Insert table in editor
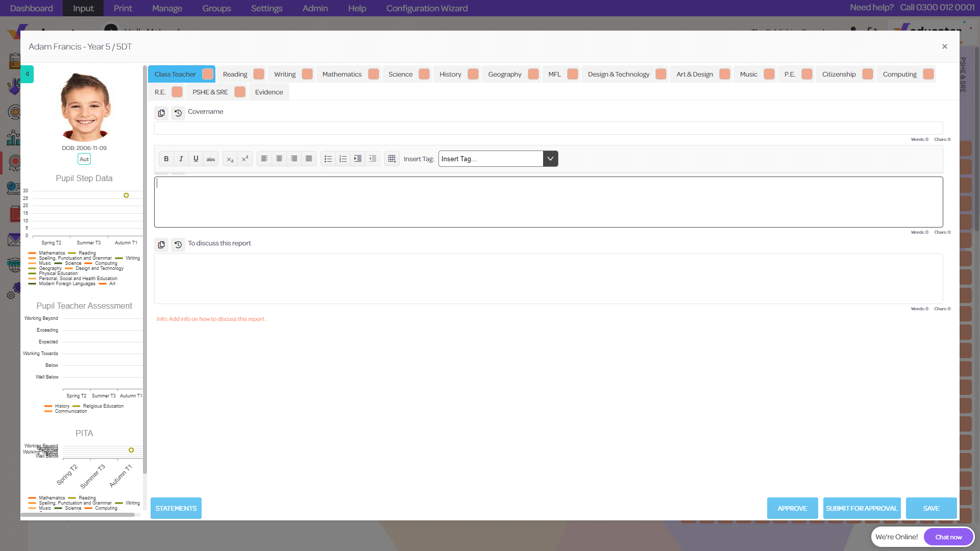 click(x=392, y=159)
